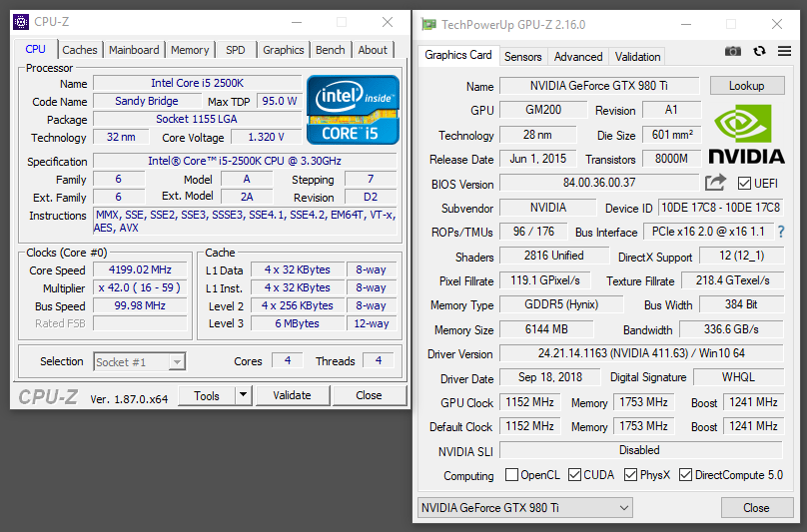Select the CPU tab
The image size is (807, 532).
coord(36,49)
